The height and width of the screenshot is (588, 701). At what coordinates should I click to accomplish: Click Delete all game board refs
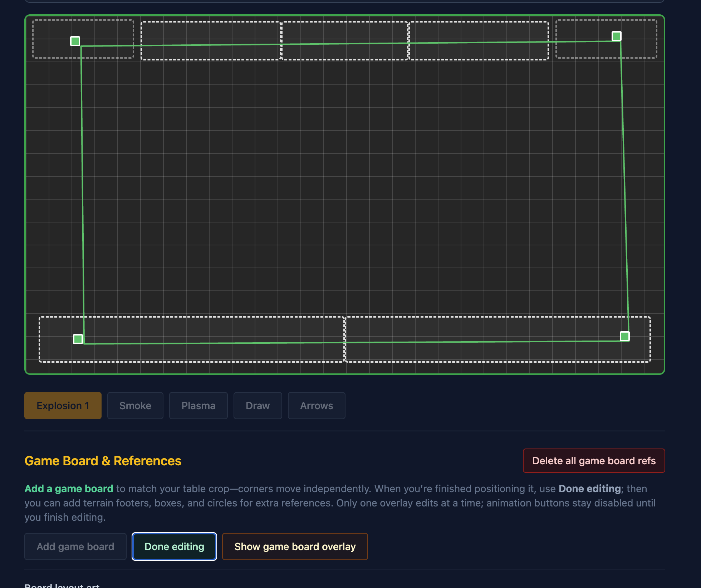coord(594,461)
